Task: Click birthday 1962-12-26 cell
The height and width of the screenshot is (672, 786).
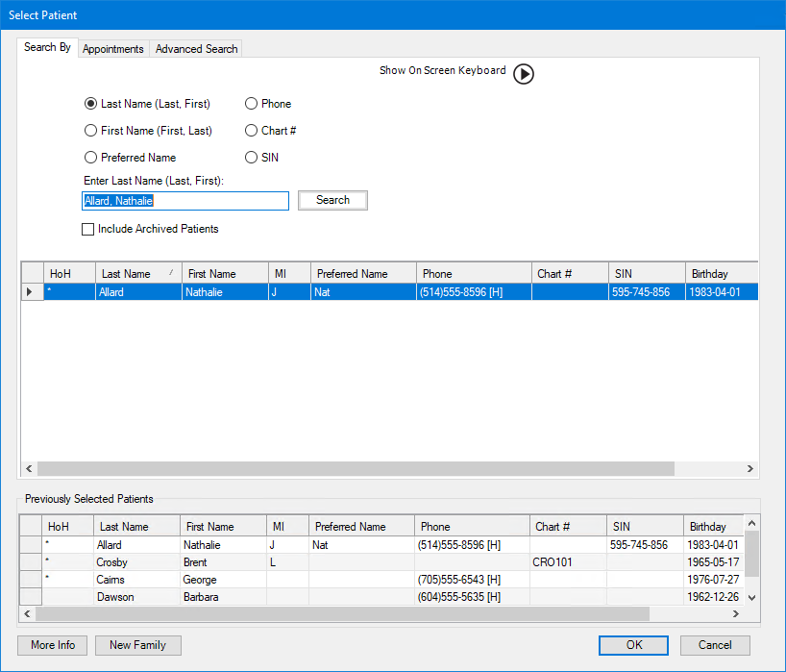Action: click(x=713, y=597)
